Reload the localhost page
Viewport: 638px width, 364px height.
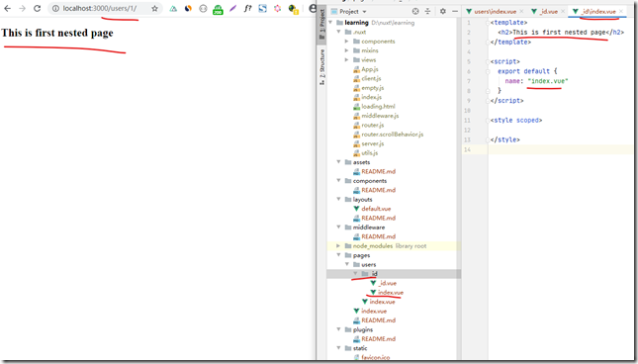(x=37, y=8)
